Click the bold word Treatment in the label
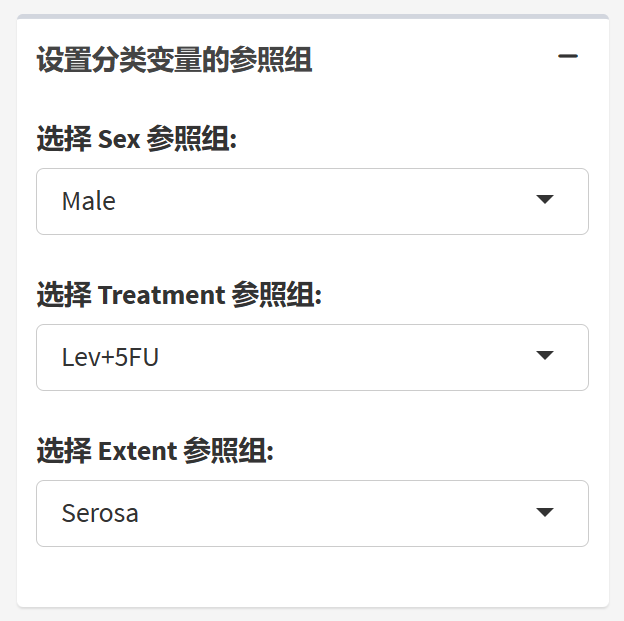Screen dimensions: 624x621 point(161,296)
